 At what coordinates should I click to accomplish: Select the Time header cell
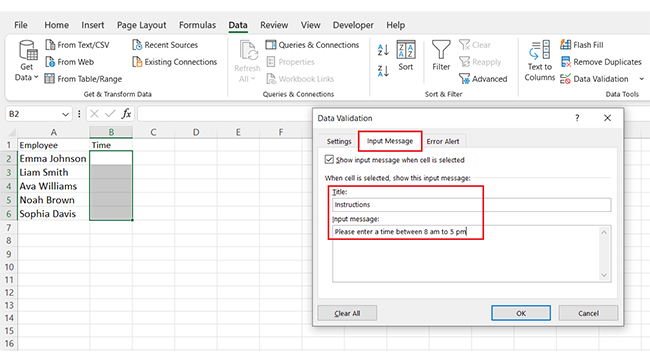click(x=111, y=145)
